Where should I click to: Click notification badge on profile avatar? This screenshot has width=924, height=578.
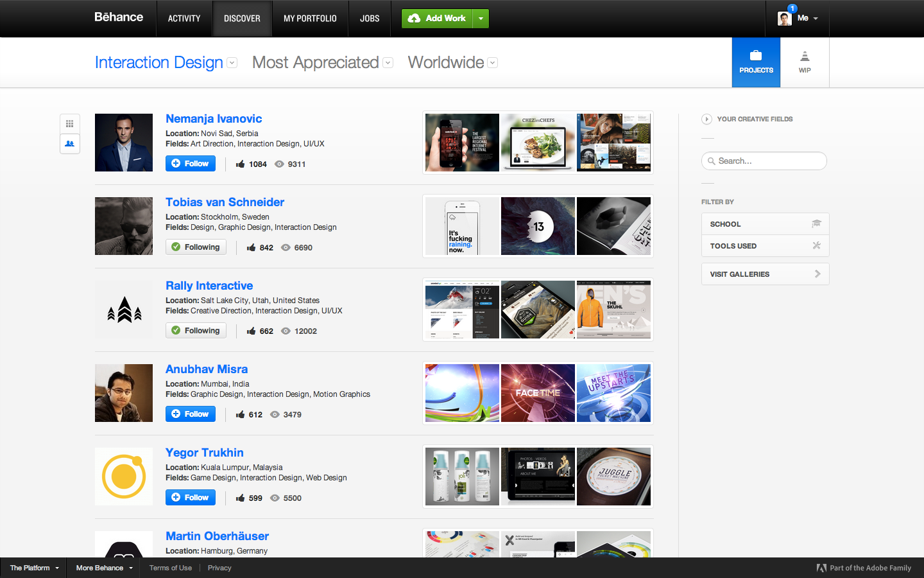pos(792,8)
